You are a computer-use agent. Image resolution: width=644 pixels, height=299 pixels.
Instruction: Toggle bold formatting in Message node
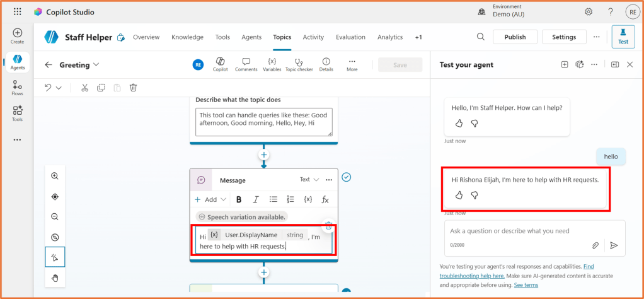[239, 199]
